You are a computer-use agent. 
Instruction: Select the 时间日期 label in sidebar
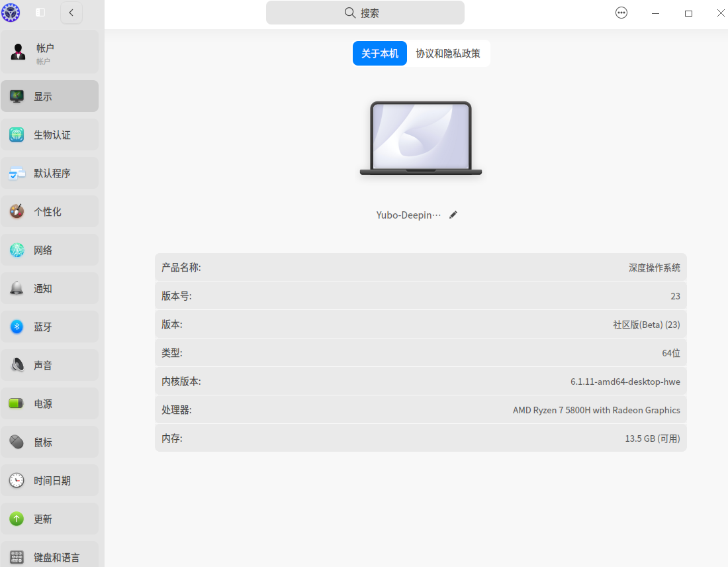52,480
